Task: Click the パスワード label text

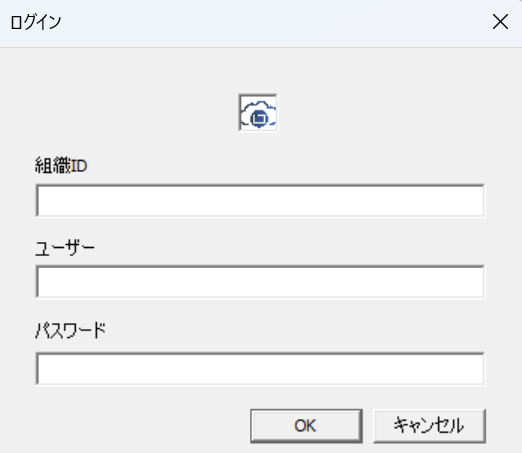Action: pos(70,331)
